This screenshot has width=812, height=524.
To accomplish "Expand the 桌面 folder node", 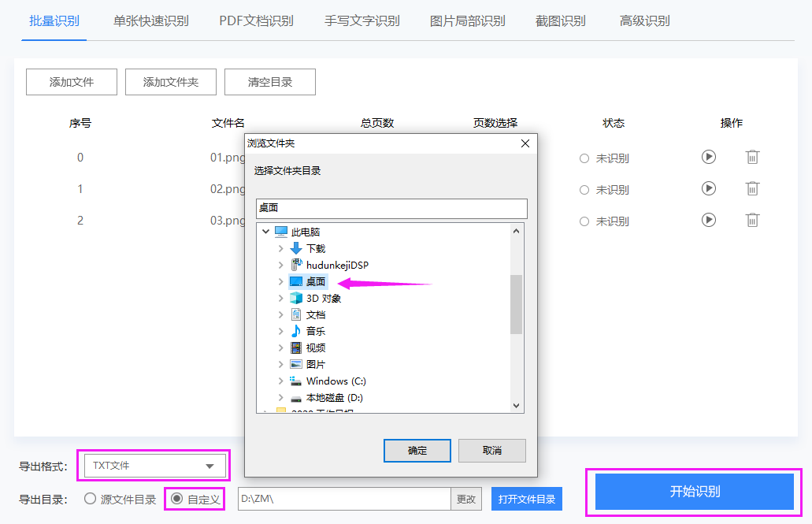I will pyautogui.click(x=280, y=281).
